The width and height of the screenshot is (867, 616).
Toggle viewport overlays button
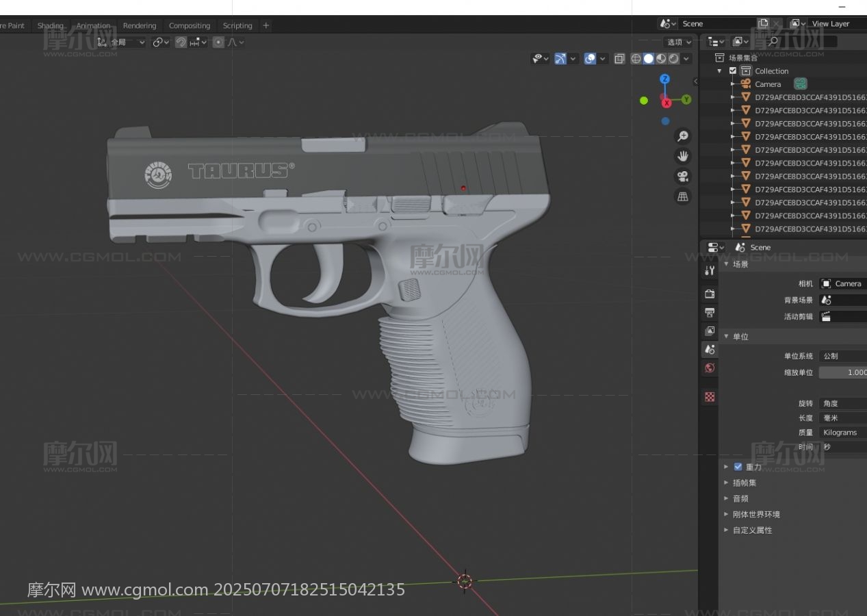[x=590, y=59]
